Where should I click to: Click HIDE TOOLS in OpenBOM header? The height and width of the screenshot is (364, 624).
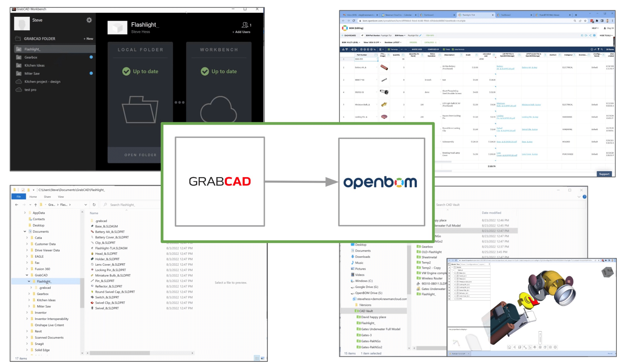[x=606, y=36]
